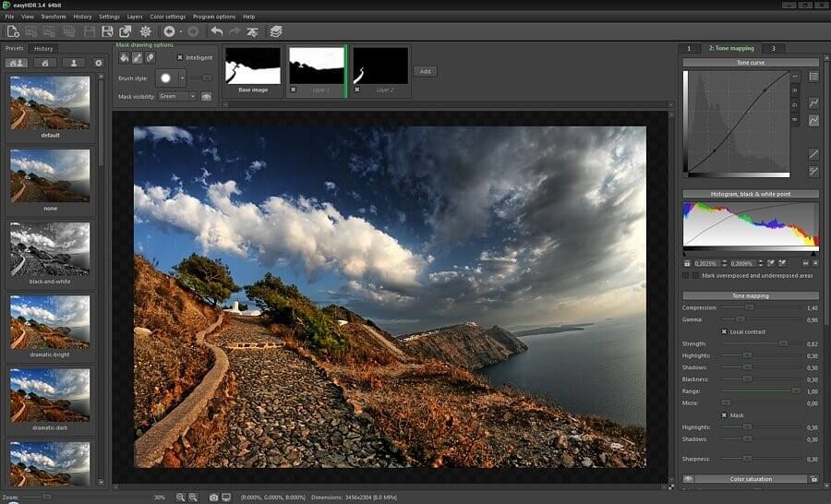This screenshot has width=831, height=504.
Task: Open program settings gear in toolbar
Action: 145,31
